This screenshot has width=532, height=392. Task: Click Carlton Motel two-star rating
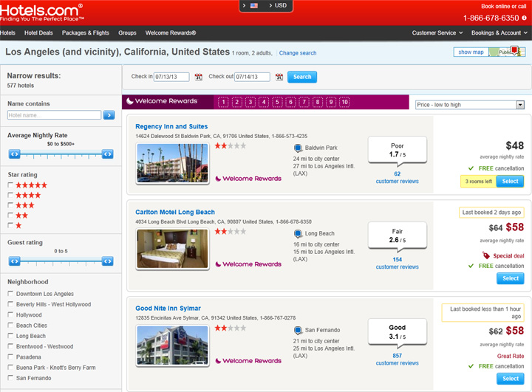(x=231, y=232)
